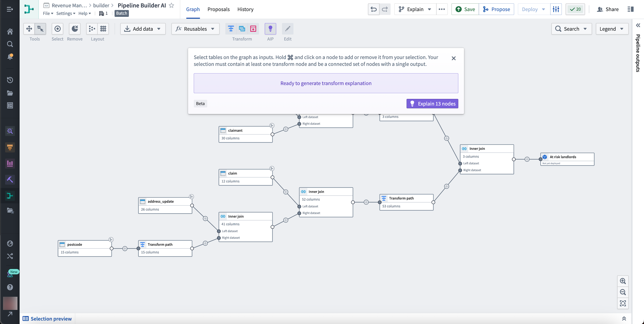
Task: Switch to the History tab
Action: [246, 9]
